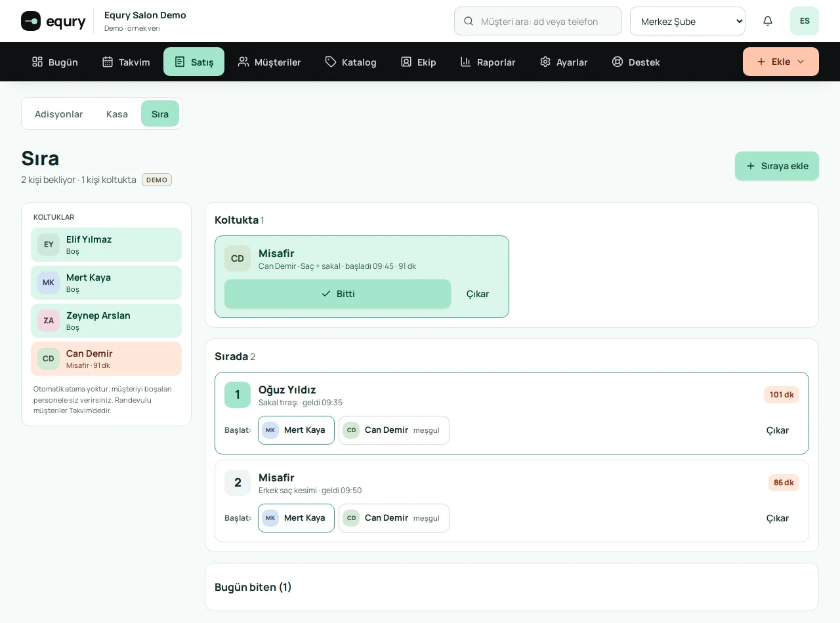The height and width of the screenshot is (623, 840).
Task: Expand the Bugün biten (1) section
Action: pos(512,587)
